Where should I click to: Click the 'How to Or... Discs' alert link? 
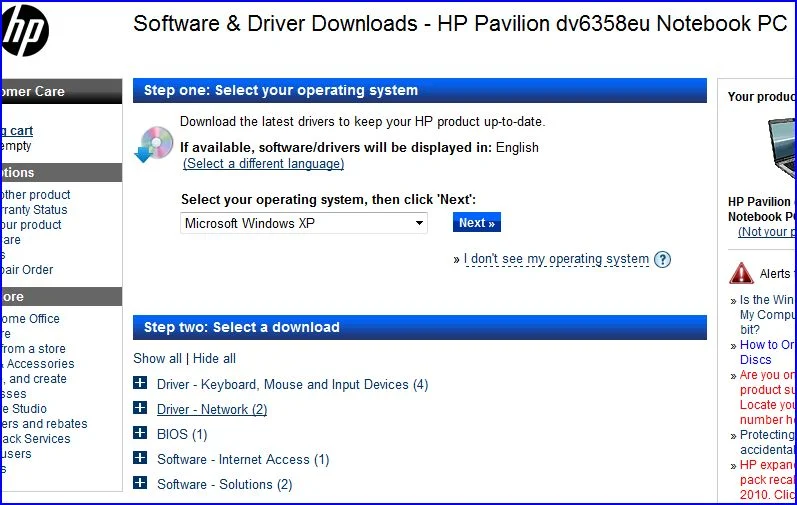[767, 352]
